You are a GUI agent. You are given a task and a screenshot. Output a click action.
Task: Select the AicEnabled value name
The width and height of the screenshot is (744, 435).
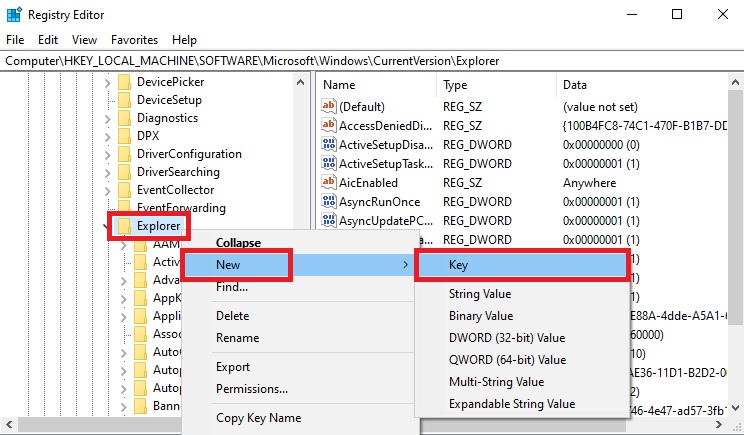tap(368, 183)
